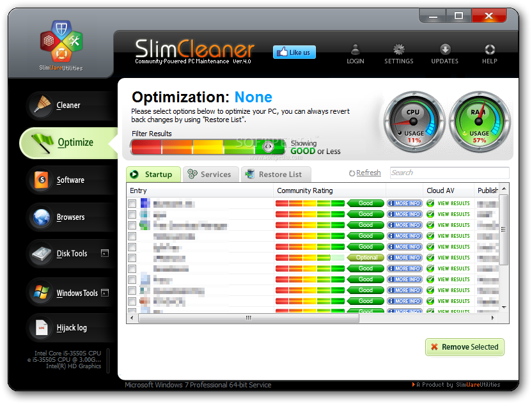Click the Refresh link
Screen dimensions: 532x404
pos(368,173)
